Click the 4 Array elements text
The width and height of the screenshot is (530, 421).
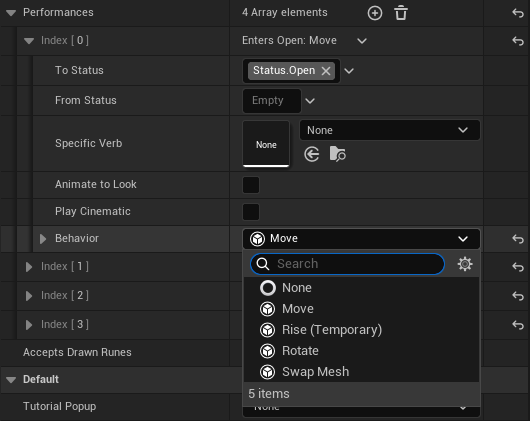click(x=285, y=13)
